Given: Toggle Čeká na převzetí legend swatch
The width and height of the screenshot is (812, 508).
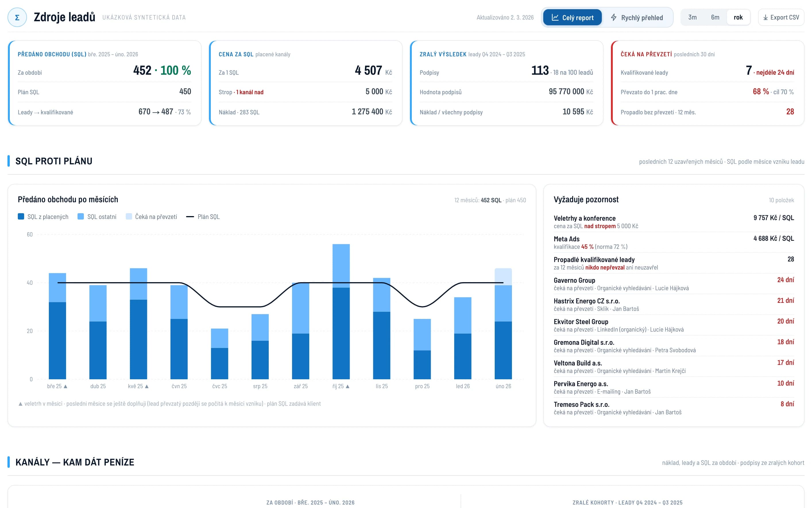Looking at the screenshot, I should coord(129,216).
